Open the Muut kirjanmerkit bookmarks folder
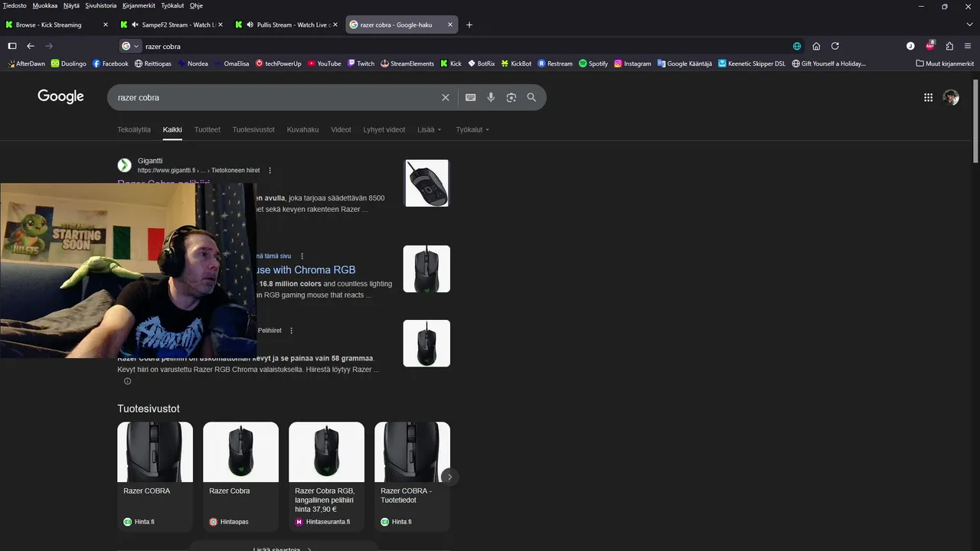Viewport: 980px width, 551px height. pos(945,64)
